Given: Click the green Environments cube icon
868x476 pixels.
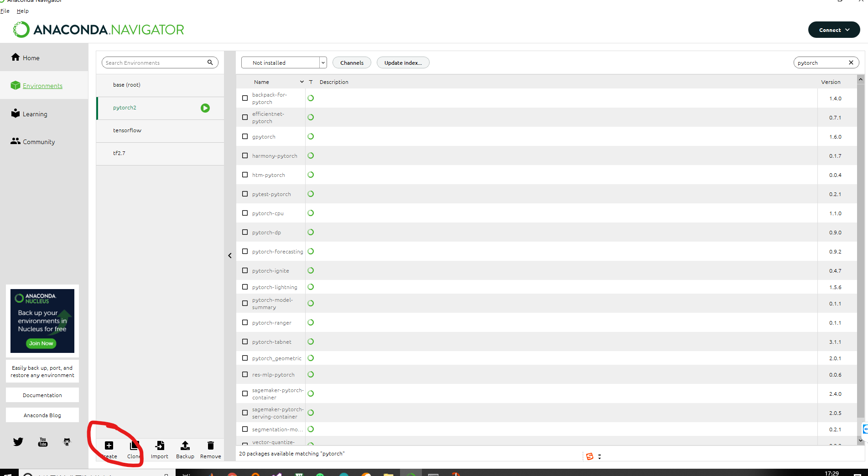Looking at the screenshot, I should [x=16, y=85].
